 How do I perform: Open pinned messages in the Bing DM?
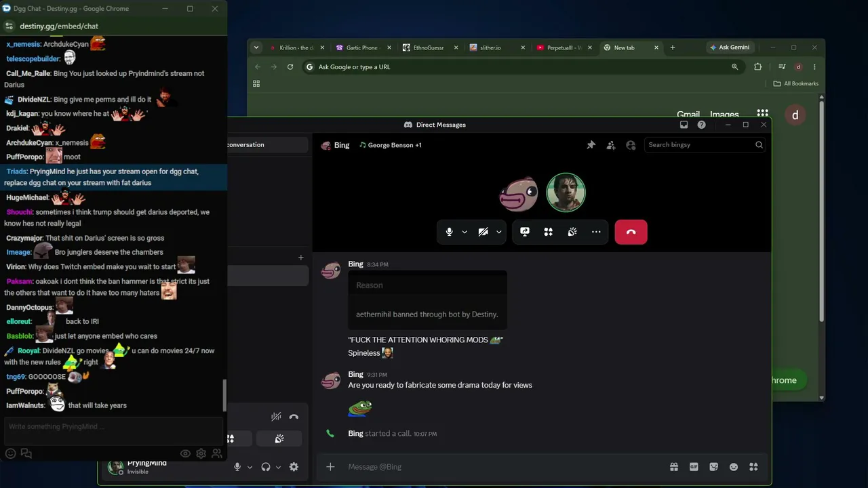(591, 145)
